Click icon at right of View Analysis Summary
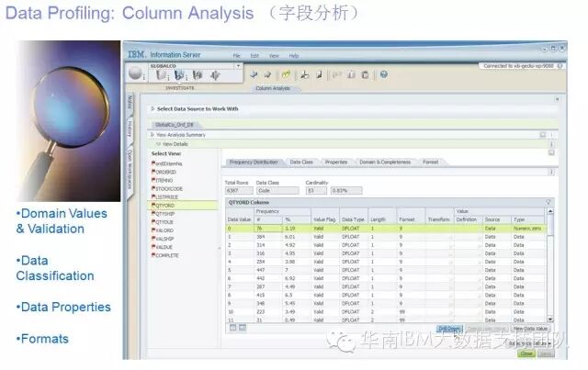588x370 pixels. tap(543, 135)
